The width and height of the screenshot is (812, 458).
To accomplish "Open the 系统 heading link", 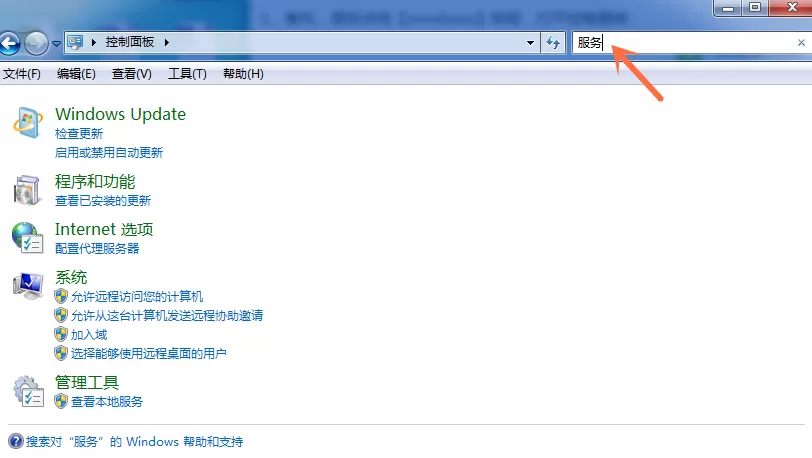I will (71, 278).
